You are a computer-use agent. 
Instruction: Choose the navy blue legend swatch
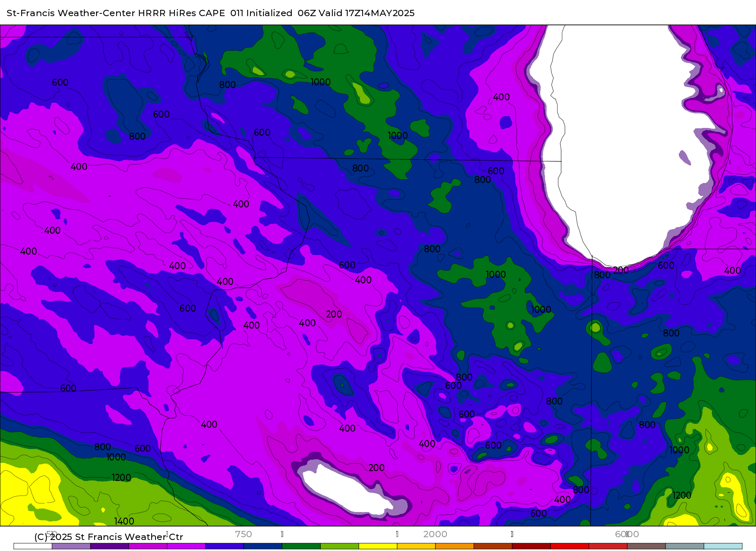(x=263, y=546)
